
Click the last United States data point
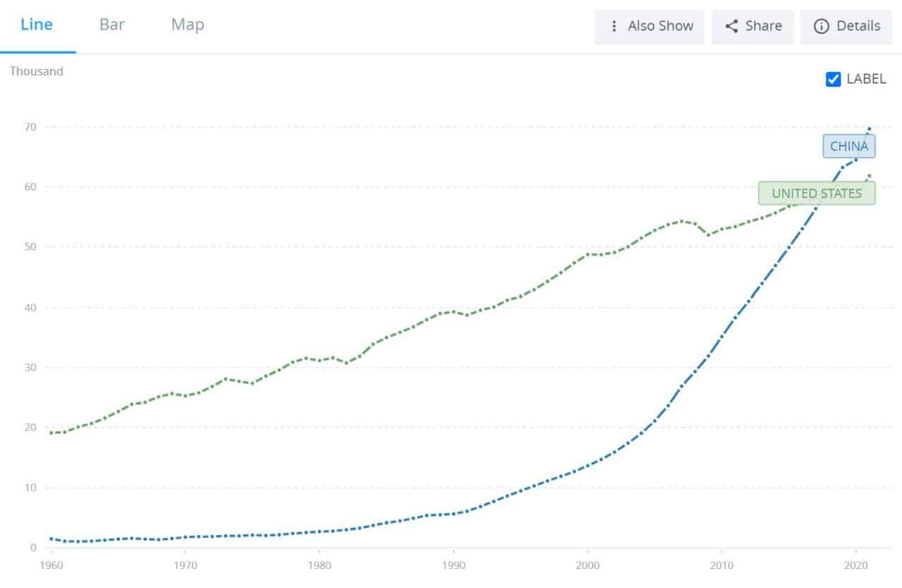coord(869,176)
